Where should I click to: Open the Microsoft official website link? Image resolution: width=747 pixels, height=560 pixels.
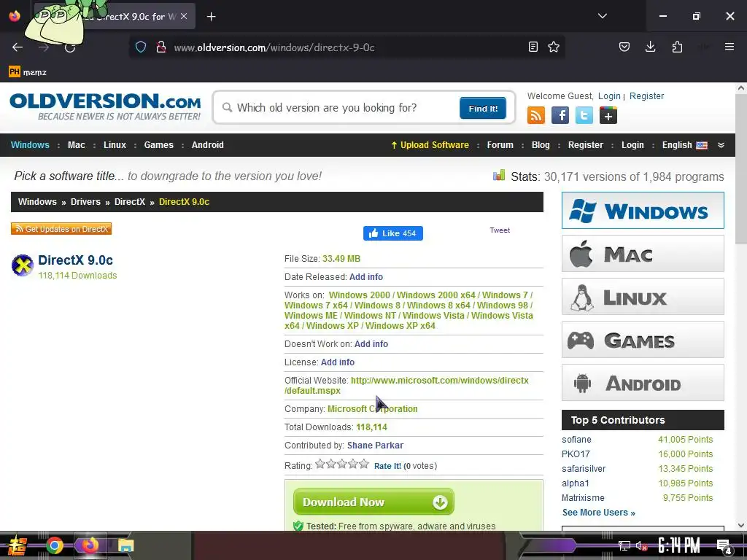click(406, 386)
